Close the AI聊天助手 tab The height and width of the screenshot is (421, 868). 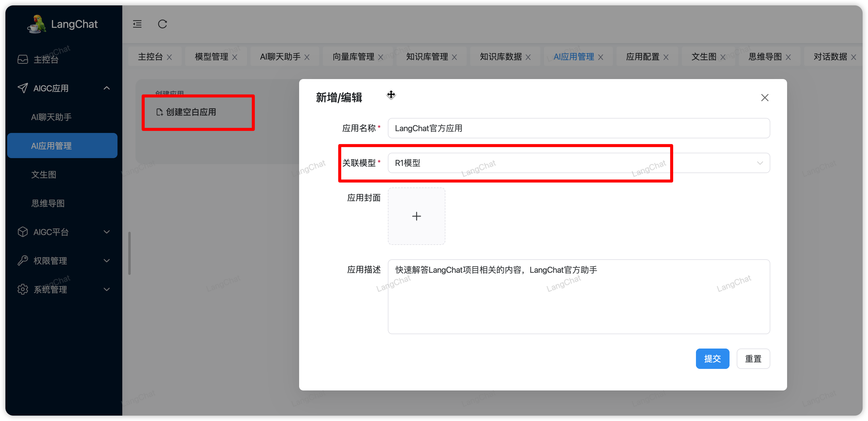coord(307,57)
